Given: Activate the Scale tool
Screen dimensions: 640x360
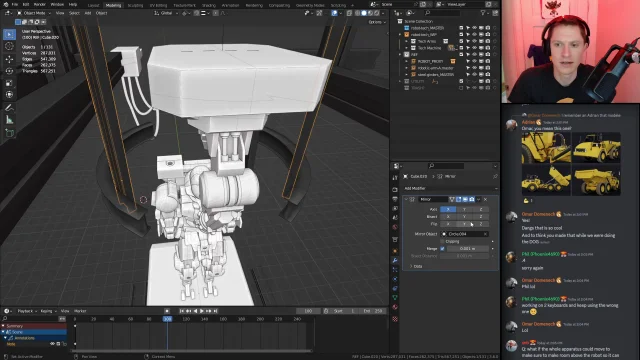Looking at the screenshot, I should [9, 83].
